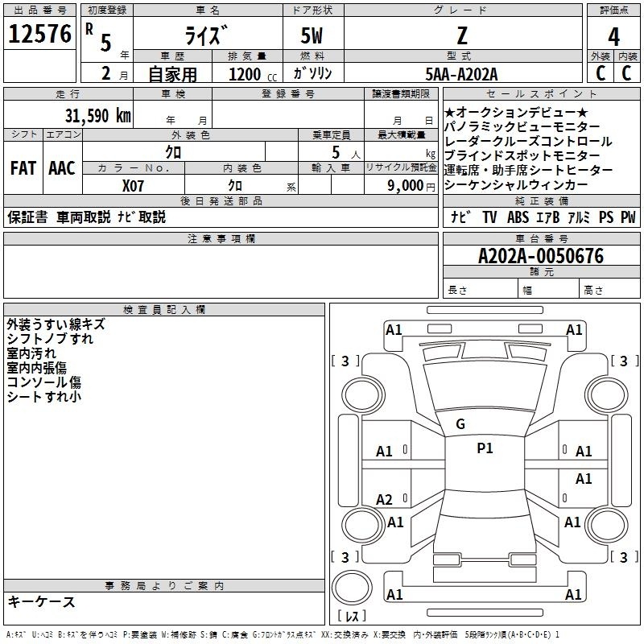Click the アルミ equipment label

tap(579, 217)
